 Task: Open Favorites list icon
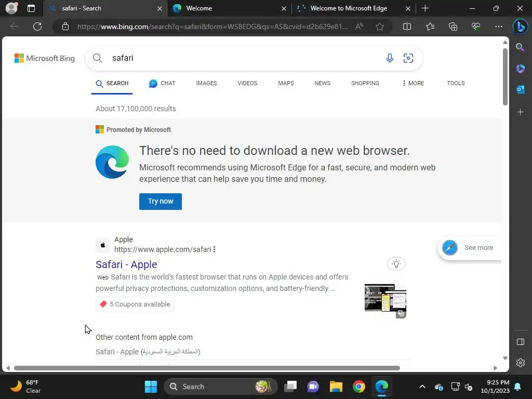point(430,26)
